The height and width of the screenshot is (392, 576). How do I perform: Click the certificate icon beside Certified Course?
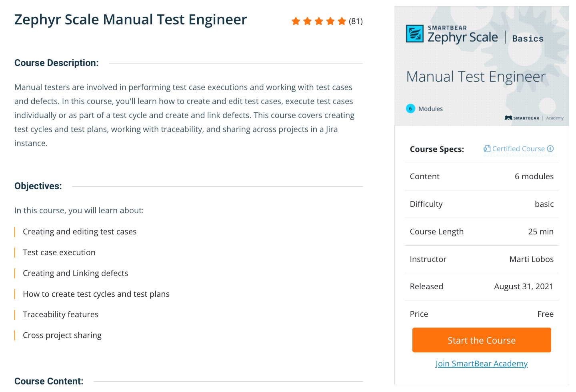tap(487, 149)
